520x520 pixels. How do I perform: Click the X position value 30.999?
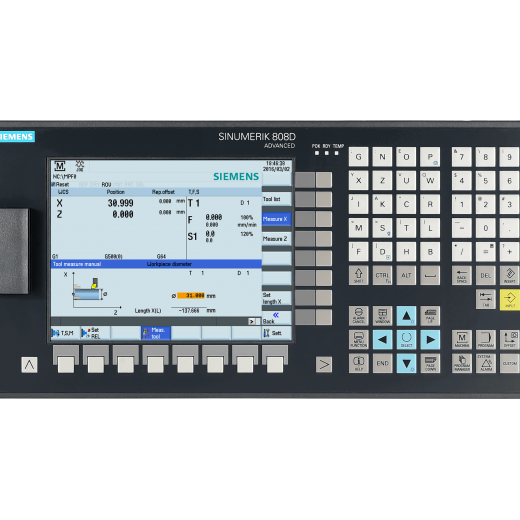120,203
